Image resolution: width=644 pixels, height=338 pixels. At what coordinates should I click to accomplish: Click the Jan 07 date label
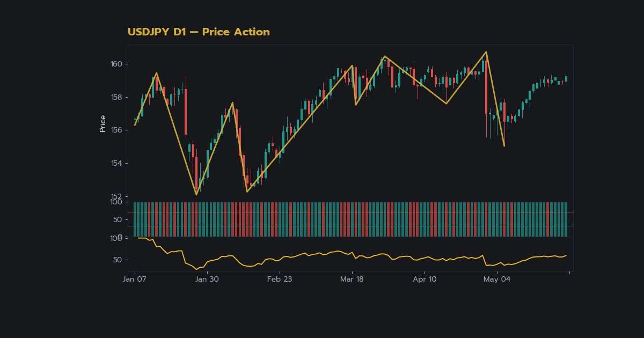coord(135,279)
